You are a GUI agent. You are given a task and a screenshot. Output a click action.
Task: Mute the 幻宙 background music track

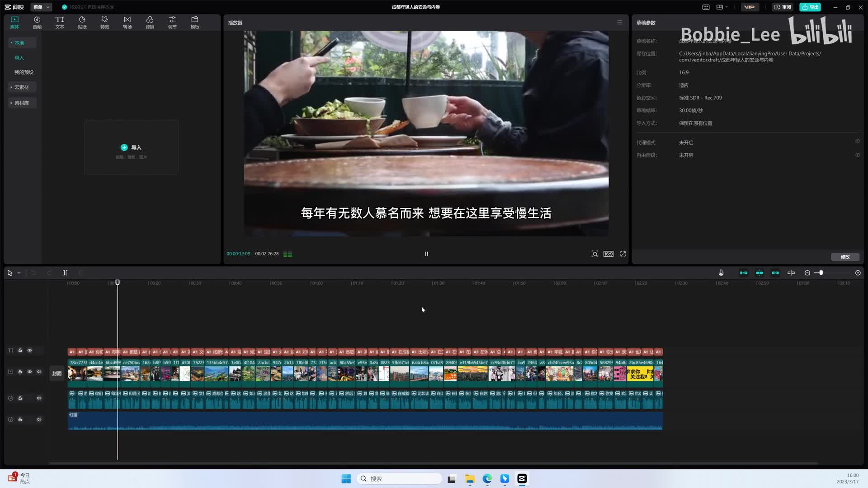point(39,419)
